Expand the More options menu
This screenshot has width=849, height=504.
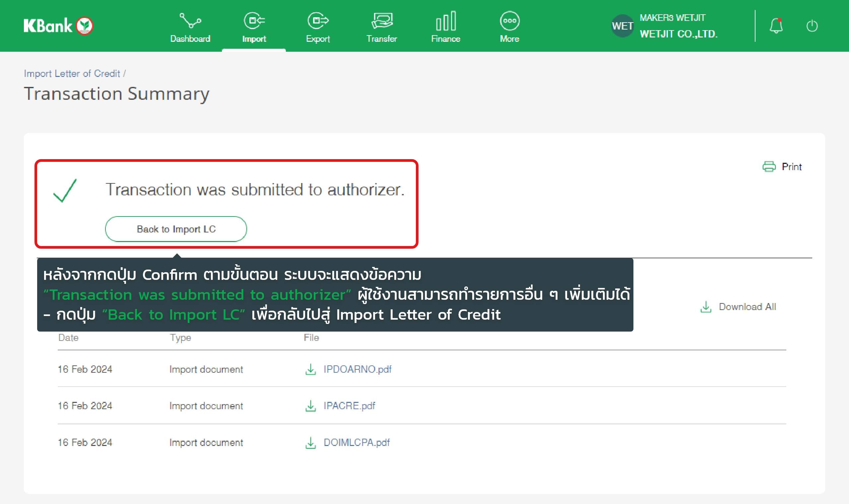509,27
